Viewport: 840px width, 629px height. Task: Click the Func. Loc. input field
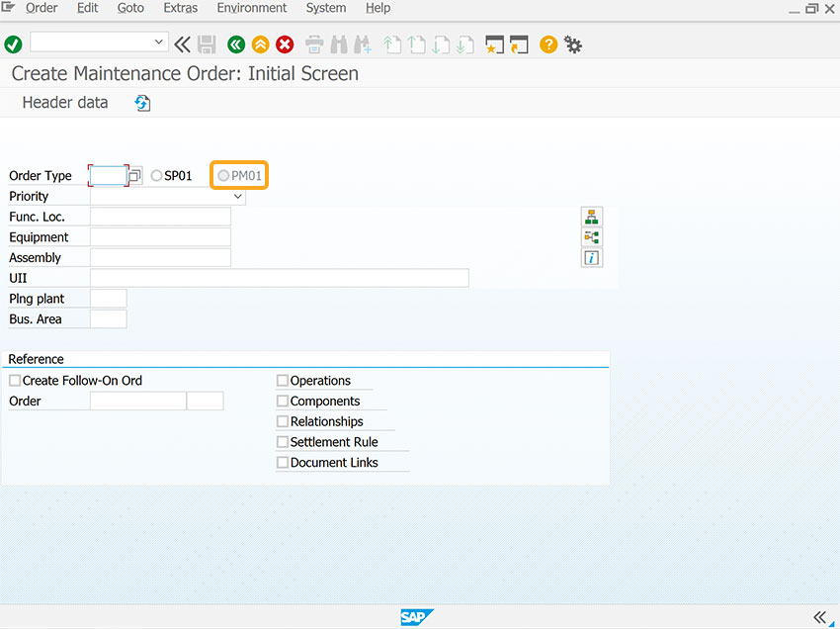pos(160,217)
